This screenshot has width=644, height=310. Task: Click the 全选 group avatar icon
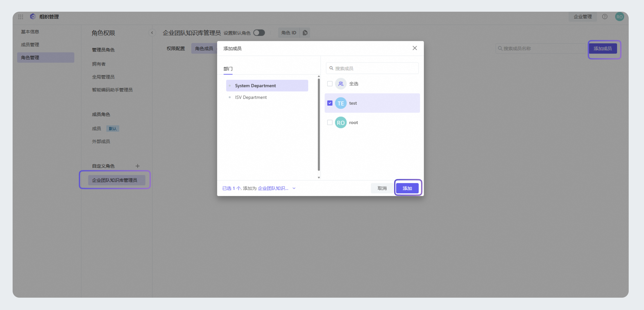(340, 84)
